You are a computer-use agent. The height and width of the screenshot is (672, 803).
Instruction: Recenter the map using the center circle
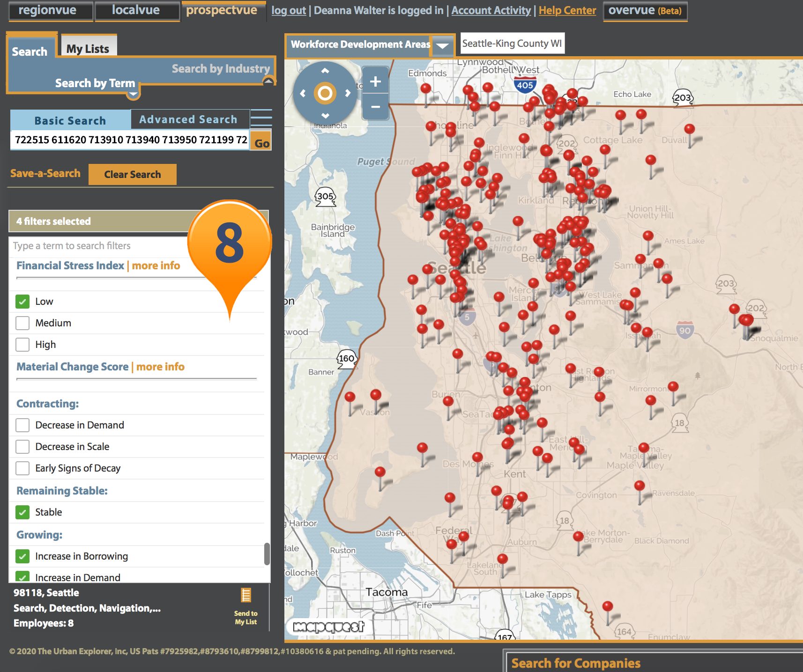click(x=325, y=93)
